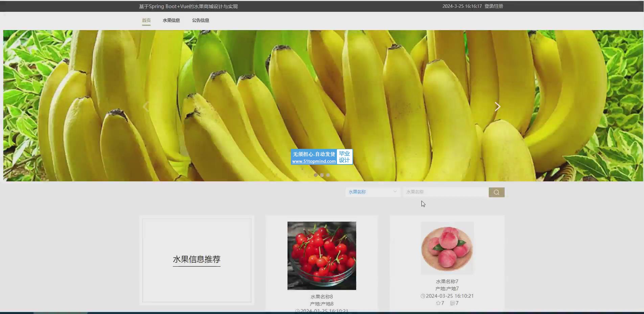This screenshot has height=314, width=644.
Task: Go to previous carousel banner slide
Action: [x=146, y=107]
